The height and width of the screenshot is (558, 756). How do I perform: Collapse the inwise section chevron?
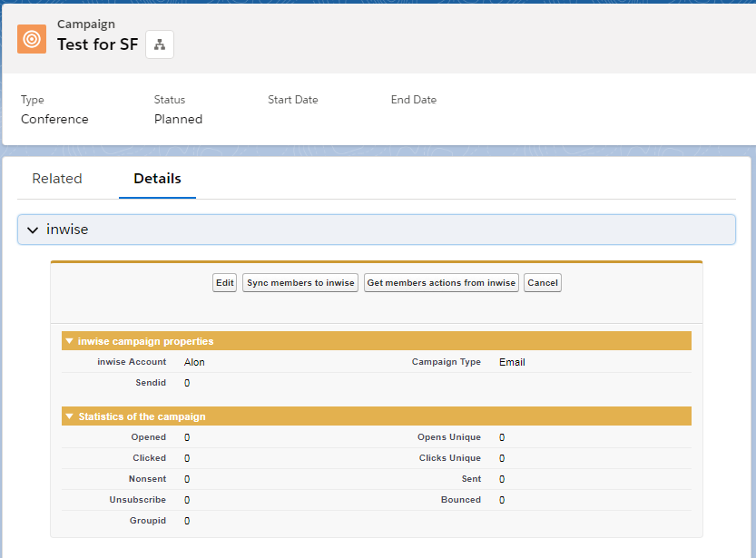point(33,230)
